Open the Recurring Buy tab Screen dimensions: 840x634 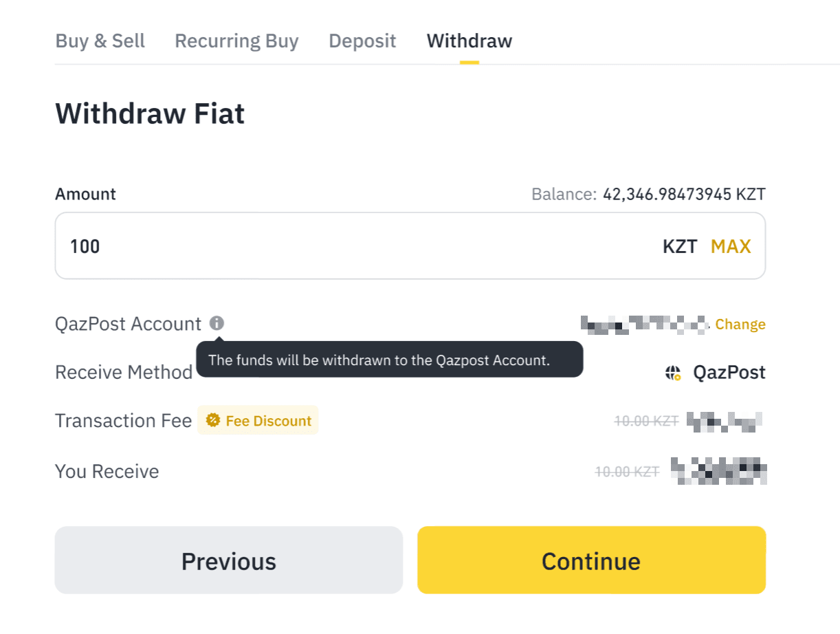coord(236,41)
